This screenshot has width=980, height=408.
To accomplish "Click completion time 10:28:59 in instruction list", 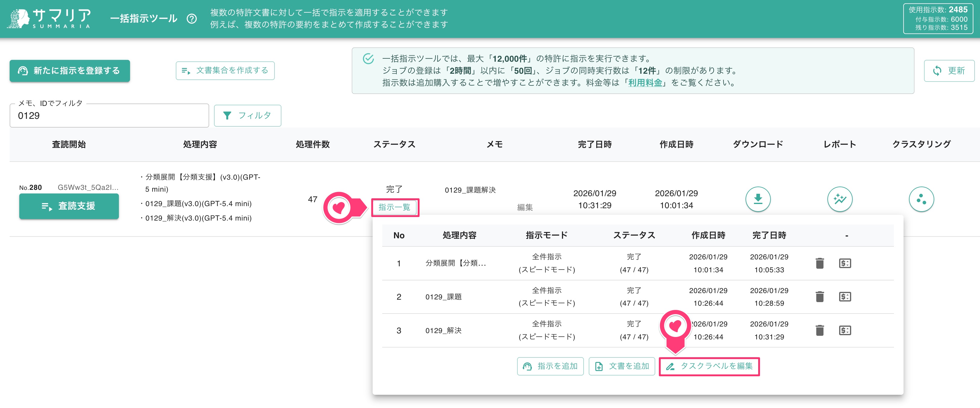I will pos(769,303).
